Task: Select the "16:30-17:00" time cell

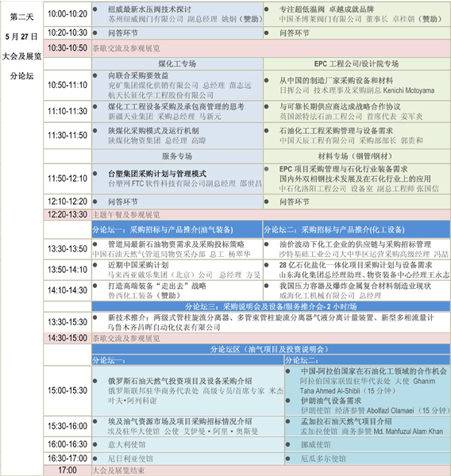Action: [x=67, y=459]
